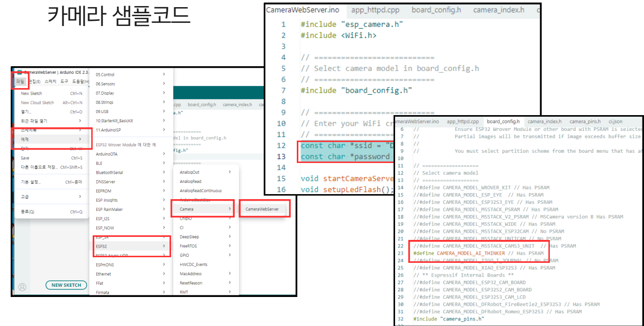
Task: Select AnalogRead in the ESP32 submenu
Action: coord(206,181)
